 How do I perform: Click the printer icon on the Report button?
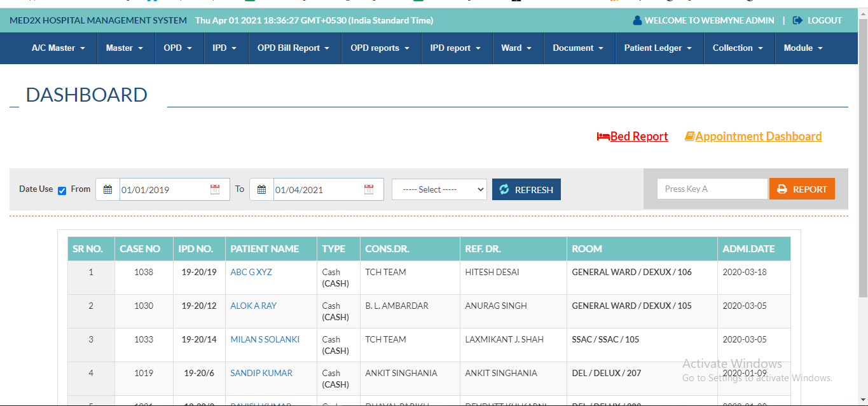[x=782, y=189]
